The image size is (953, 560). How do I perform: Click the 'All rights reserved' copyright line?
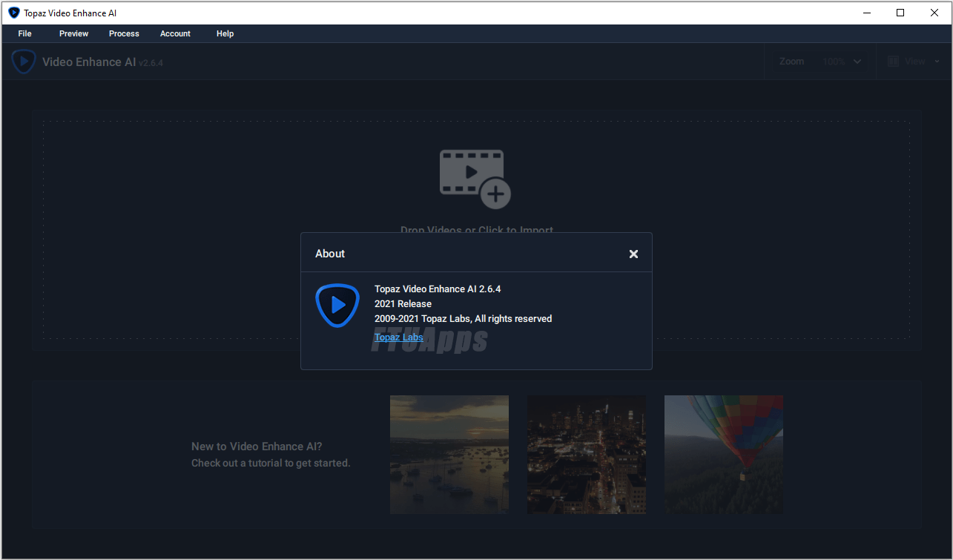coord(464,318)
